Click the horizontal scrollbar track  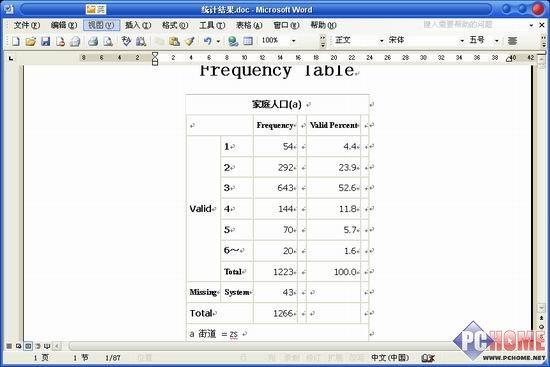260,346
